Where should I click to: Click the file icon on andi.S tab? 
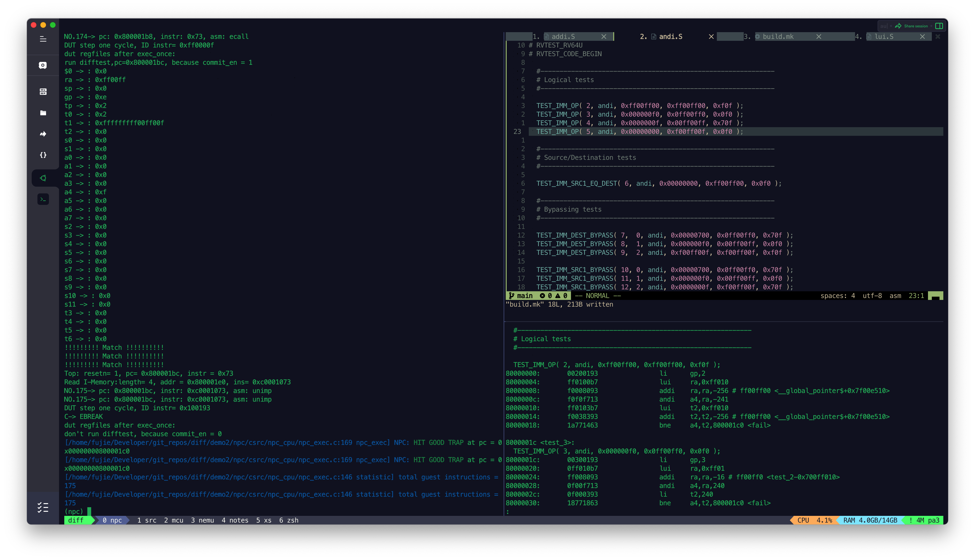654,36
